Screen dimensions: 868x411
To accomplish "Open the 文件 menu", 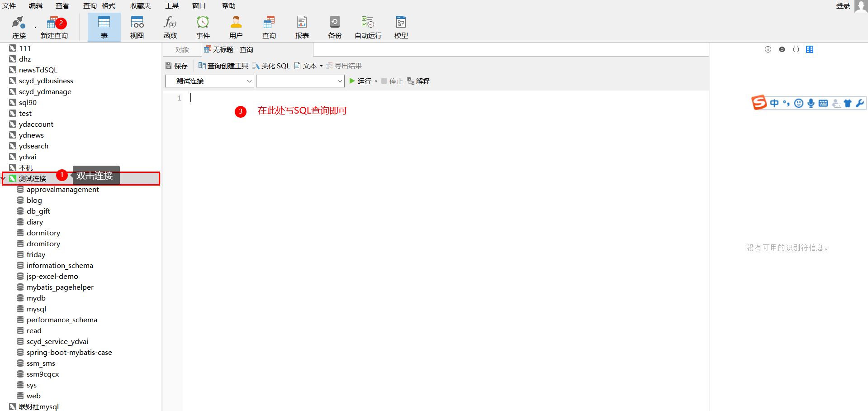I will [9, 6].
